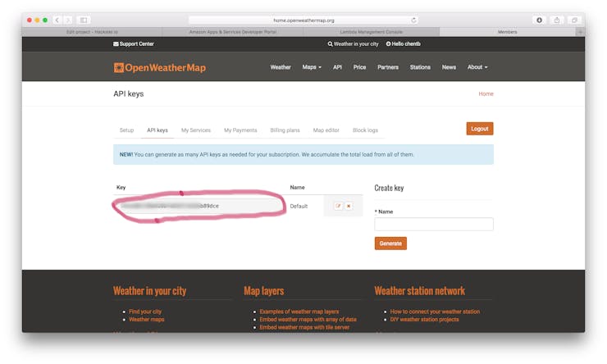Click Weather in your city search link

(353, 44)
